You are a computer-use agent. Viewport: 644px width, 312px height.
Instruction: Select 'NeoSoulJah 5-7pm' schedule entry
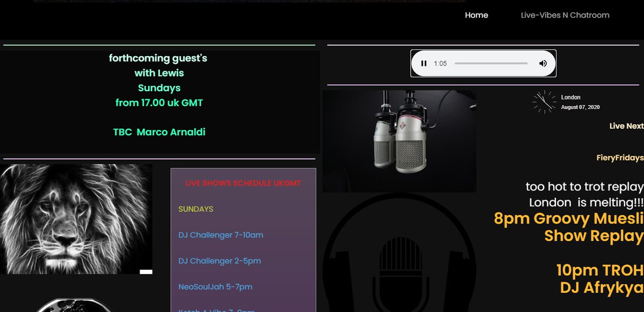click(215, 287)
